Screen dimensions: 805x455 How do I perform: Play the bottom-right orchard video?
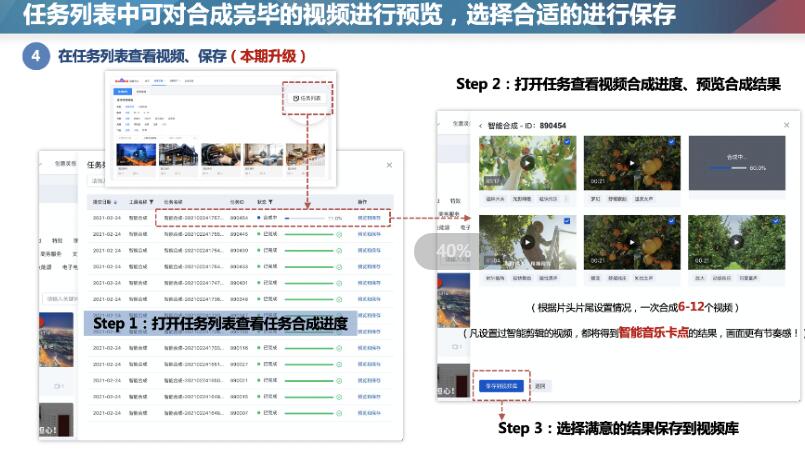click(x=737, y=243)
